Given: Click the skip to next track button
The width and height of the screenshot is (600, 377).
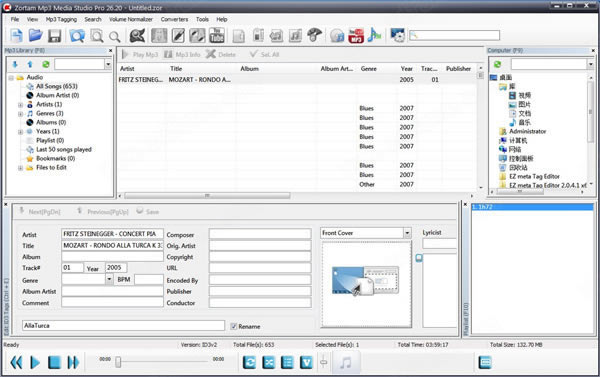Looking at the screenshot, I should (73, 362).
